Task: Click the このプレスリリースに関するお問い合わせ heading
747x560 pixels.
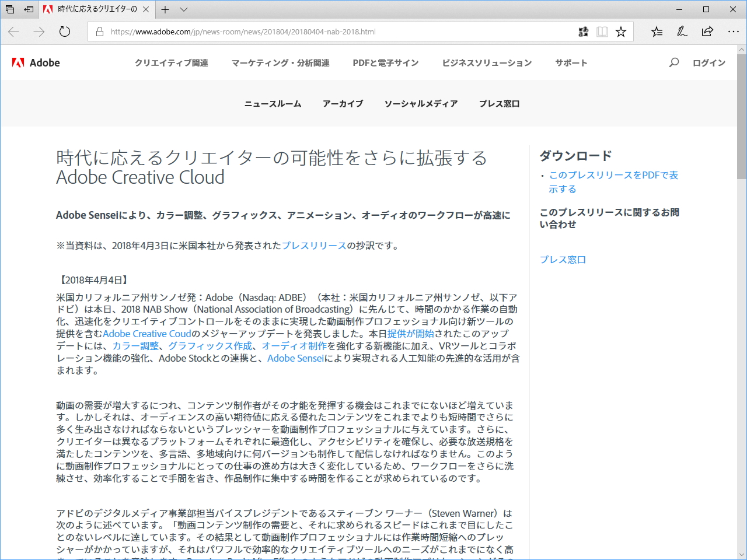Action: (609, 218)
